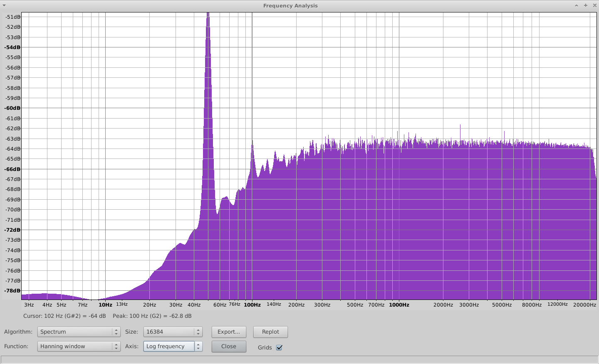Open the Size dropdown showing 16384

[173, 332]
